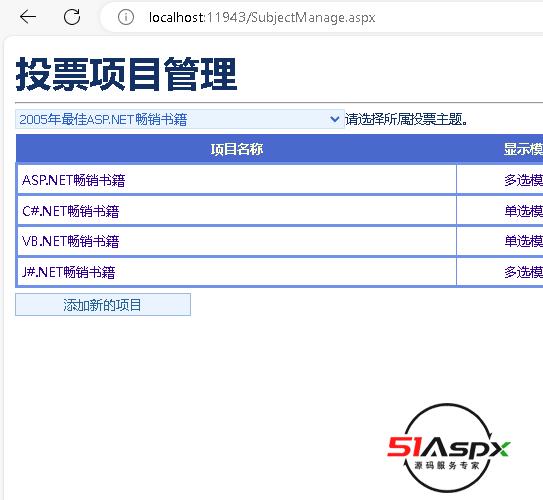The height and width of the screenshot is (500, 543).
Task: Select the J#.NET畅销书籍 row
Action: tap(279, 272)
